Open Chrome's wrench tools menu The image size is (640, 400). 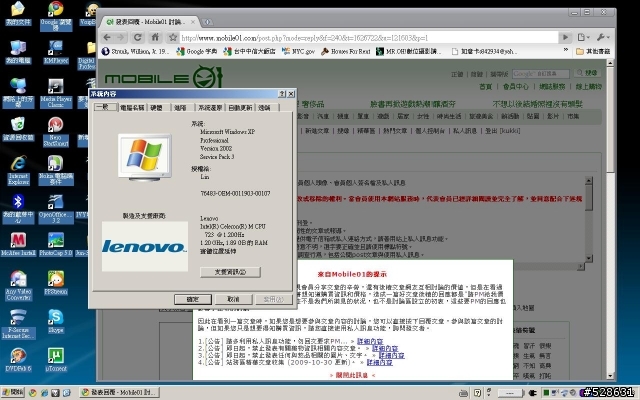[x=603, y=38]
